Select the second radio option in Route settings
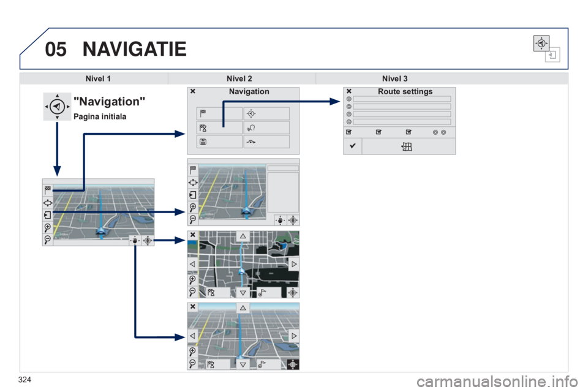588x392 pixels. click(x=349, y=107)
